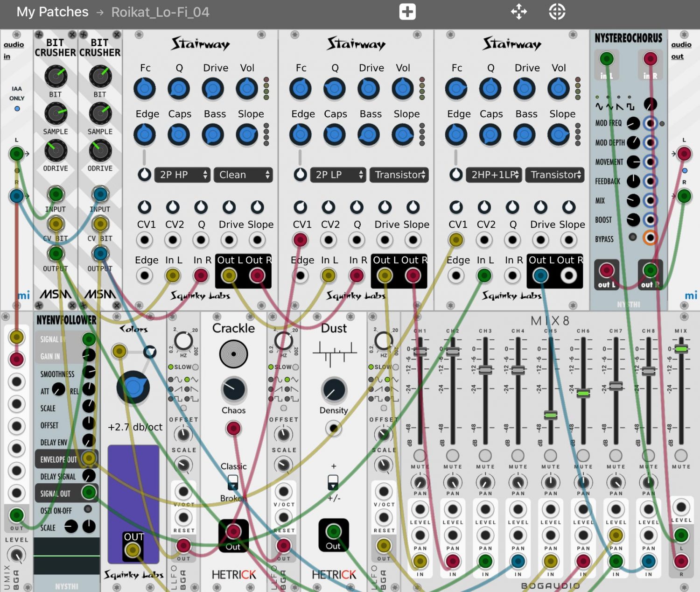Screen dimensions: 700x592
Task: Toggle Crackle Classic/Broken switch
Action: 233,482
